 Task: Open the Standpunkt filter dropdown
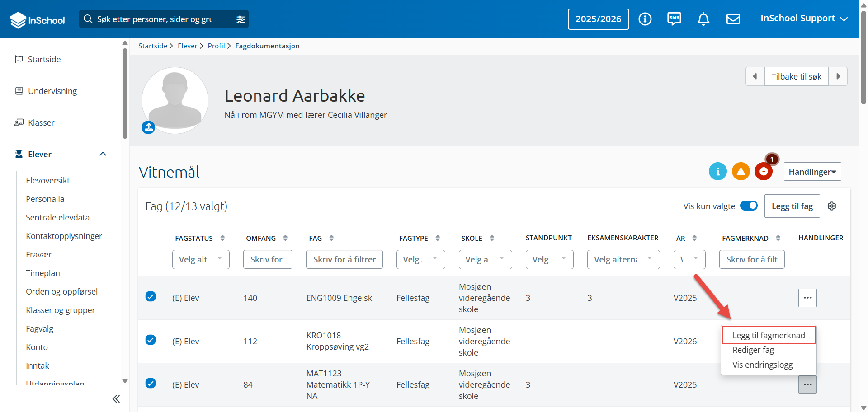point(549,259)
